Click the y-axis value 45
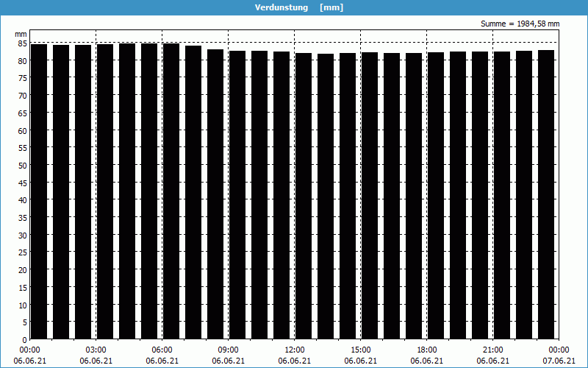This screenshot has height=368, width=588. (x=23, y=183)
